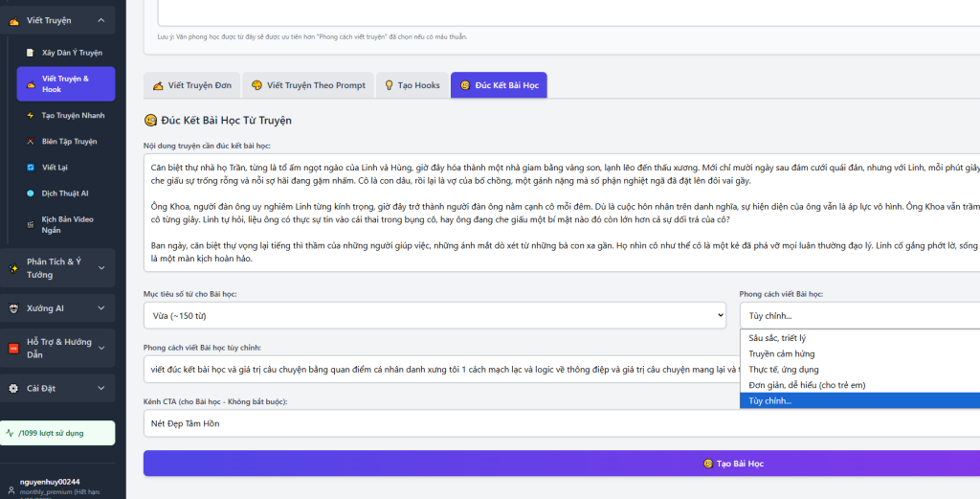The height and width of the screenshot is (499, 980).
Task: Click the Cài Đặt gear icon
Action: [x=13, y=388]
